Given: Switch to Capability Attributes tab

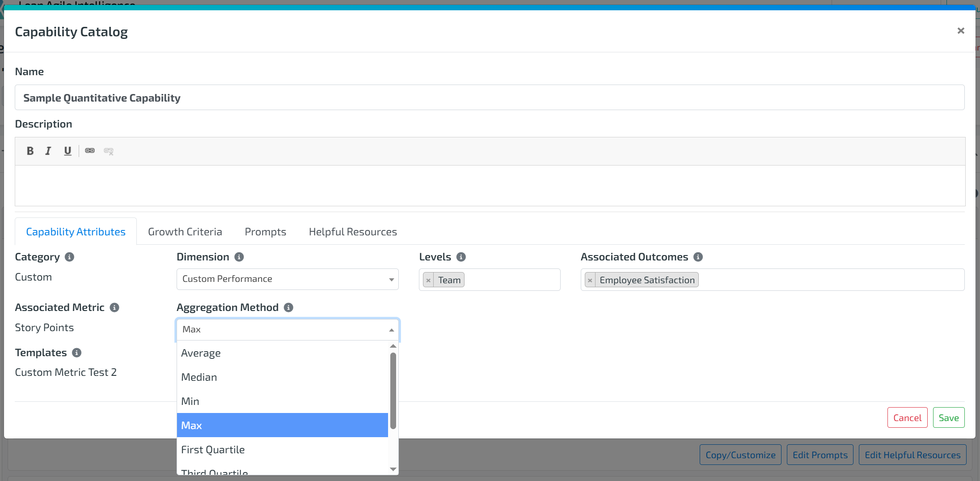Looking at the screenshot, I should (x=76, y=232).
